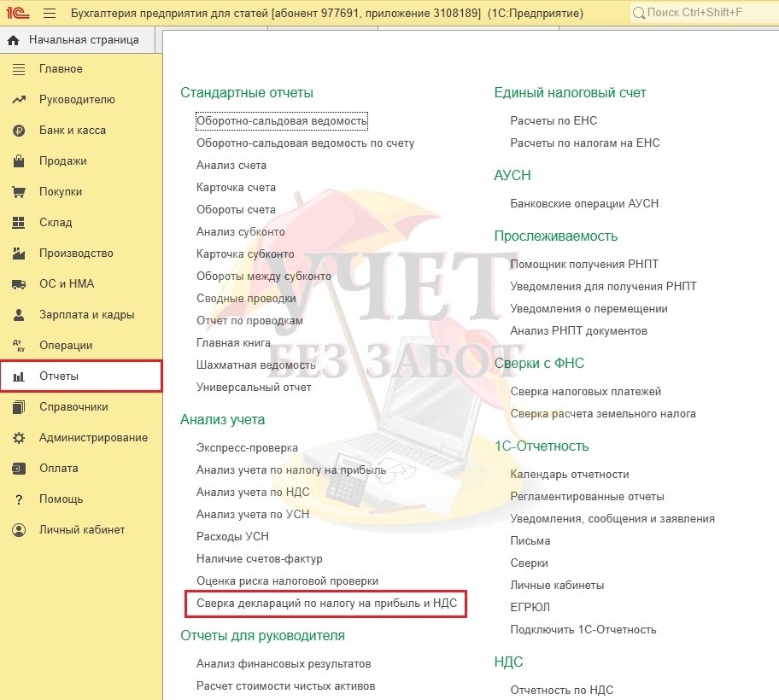The width and height of the screenshot is (779, 700).
Task: Open the Главная книга report
Action: pyautogui.click(x=233, y=342)
